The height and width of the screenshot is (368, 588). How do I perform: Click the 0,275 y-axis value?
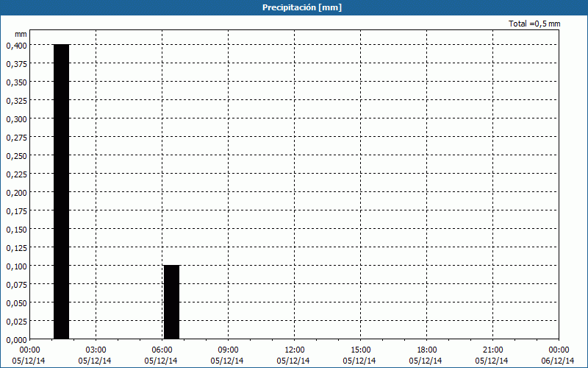(16, 138)
